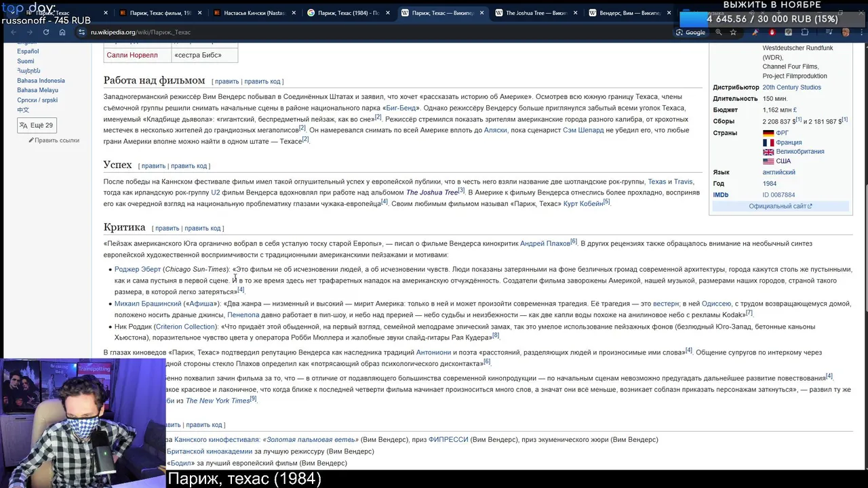This screenshot has width=868, height=488.
Task: View site information icon in address bar
Action: pyautogui.click(x=81, y=32)
